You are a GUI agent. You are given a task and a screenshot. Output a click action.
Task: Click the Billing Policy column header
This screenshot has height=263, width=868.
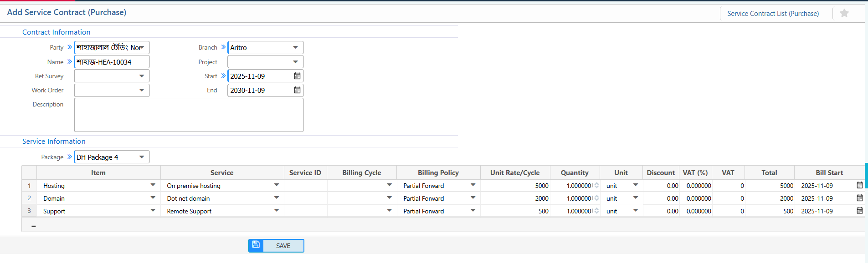438,173
